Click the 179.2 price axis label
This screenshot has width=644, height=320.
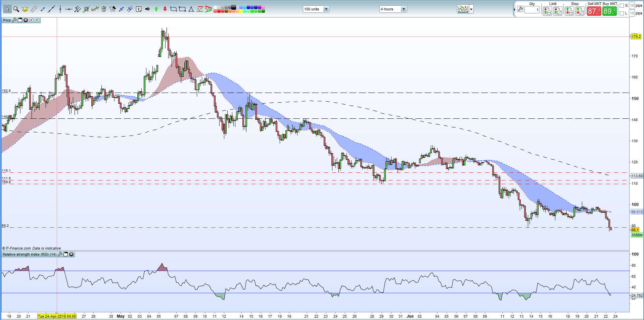tap(636, 37)
